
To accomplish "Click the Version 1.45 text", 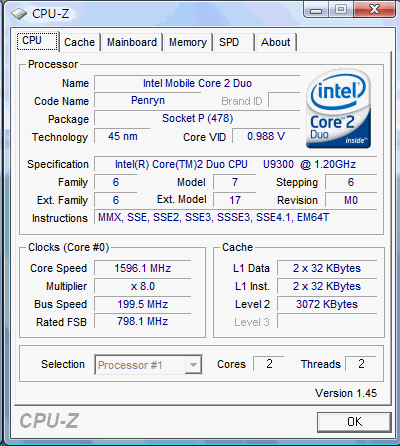I will tap(346, 393).
